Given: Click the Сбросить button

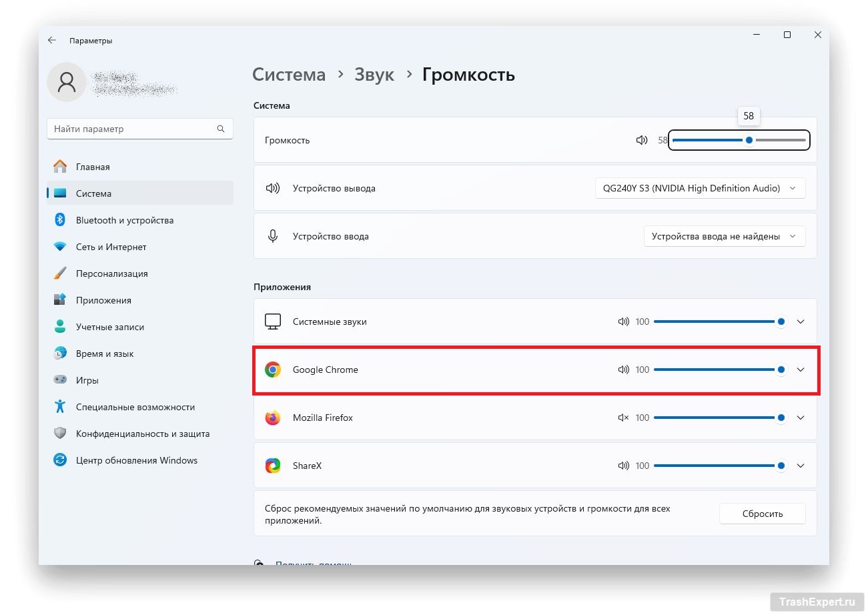Looking at the screenshot, I should pyautogui.click(x=762, y=514).
